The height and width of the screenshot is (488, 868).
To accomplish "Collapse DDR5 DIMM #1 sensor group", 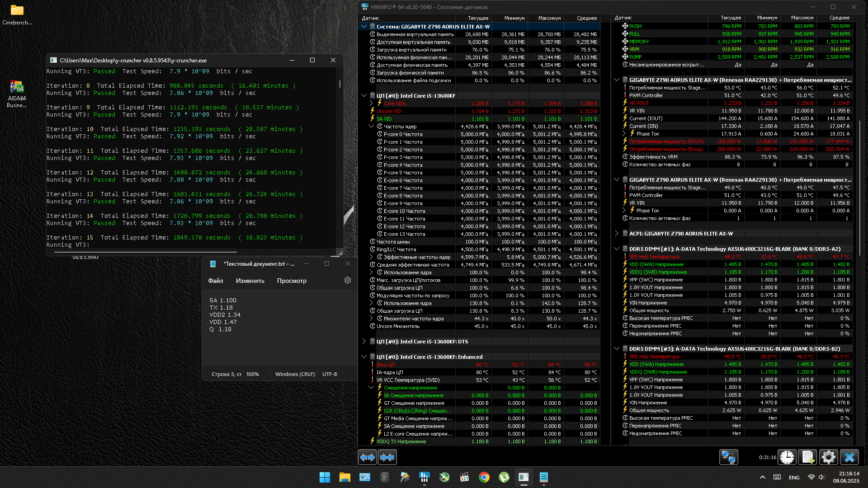I will point(617,249).
